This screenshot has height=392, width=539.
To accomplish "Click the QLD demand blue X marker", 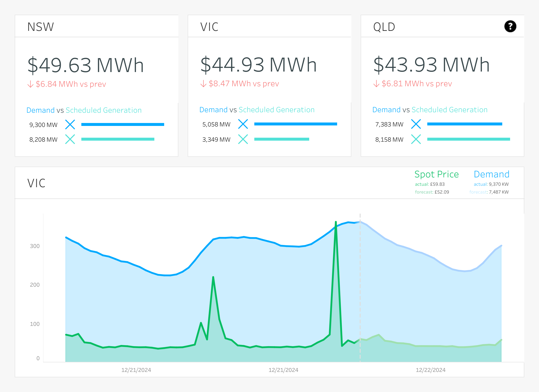I will pyautogui.click(x=416, y=124).
